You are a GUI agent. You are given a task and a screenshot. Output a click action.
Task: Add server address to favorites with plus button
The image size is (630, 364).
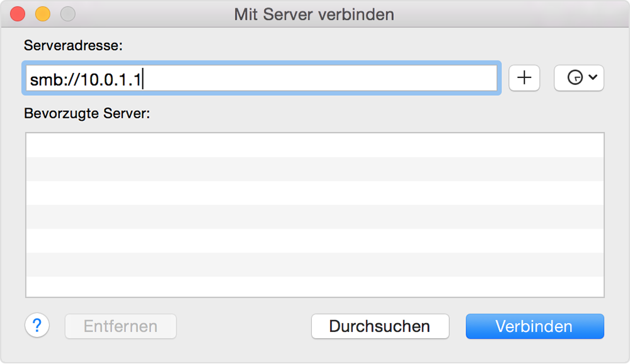[x=524, y=78]
